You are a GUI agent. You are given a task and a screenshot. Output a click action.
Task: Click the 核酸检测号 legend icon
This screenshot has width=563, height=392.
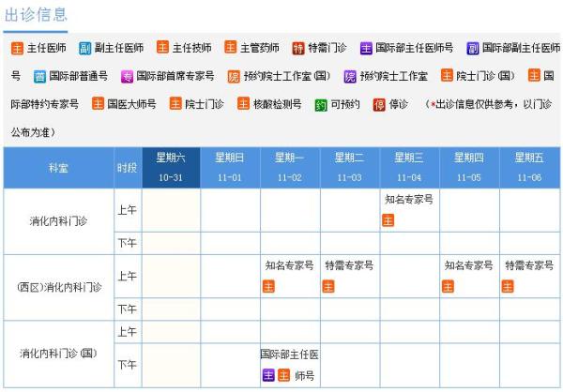(x=243, y=104)
